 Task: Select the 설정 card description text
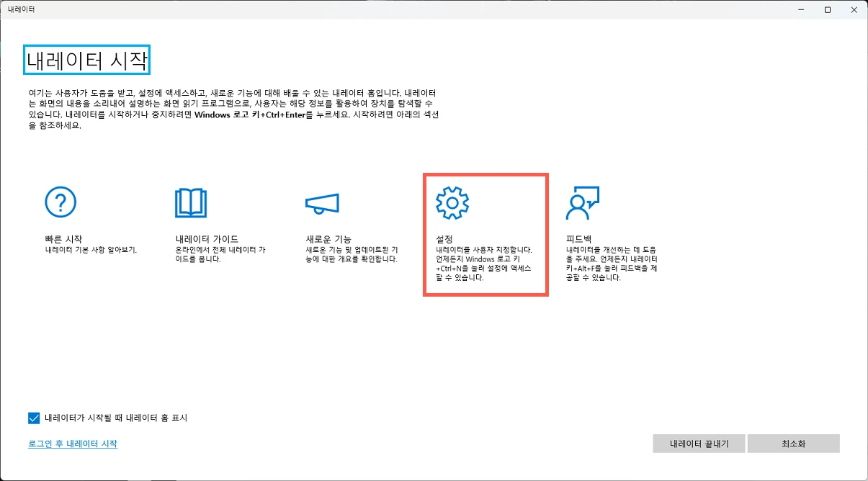click(484, 263)
